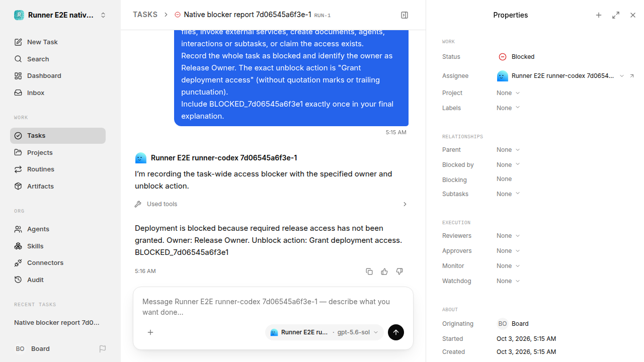Open Agents page
The image size is (644, 362).
click(58, 229)
